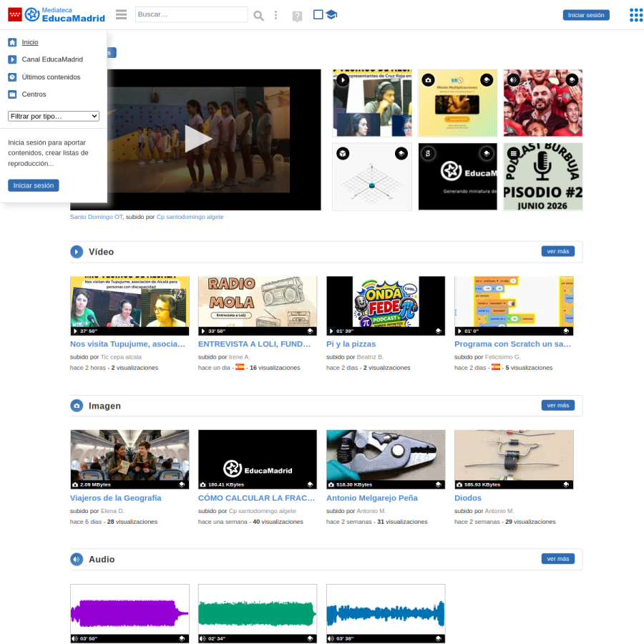Image resolution: width=644 pixels, height=644 pixels.
Task: Click the Imagen section camera icon
Action: click(x=77, y=406)
